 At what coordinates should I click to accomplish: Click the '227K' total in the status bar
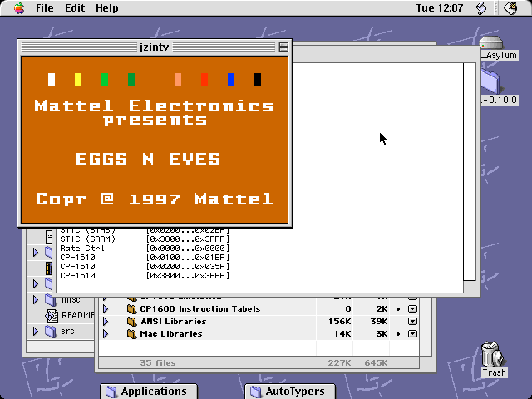339,363
